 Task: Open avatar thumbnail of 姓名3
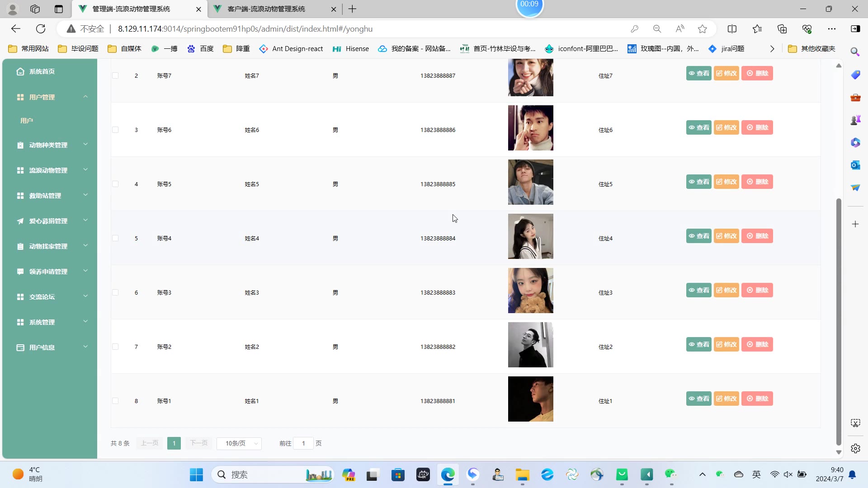coord(531,291)
